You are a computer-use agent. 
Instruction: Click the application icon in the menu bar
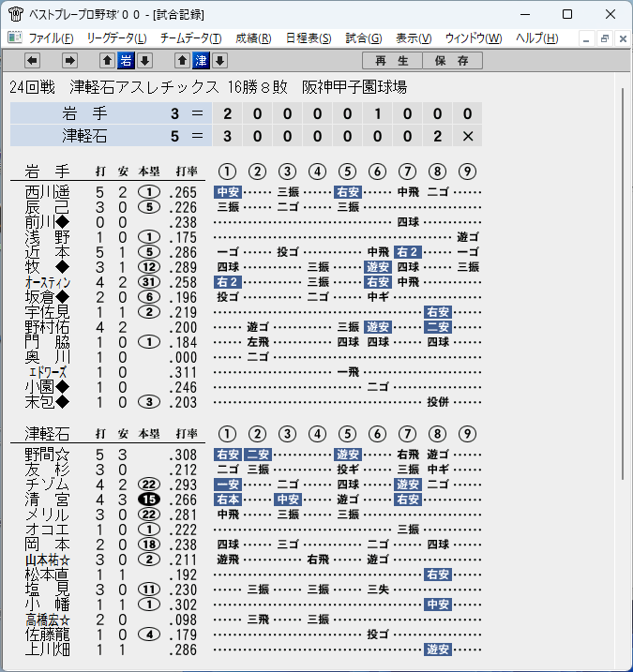point(15,37)
